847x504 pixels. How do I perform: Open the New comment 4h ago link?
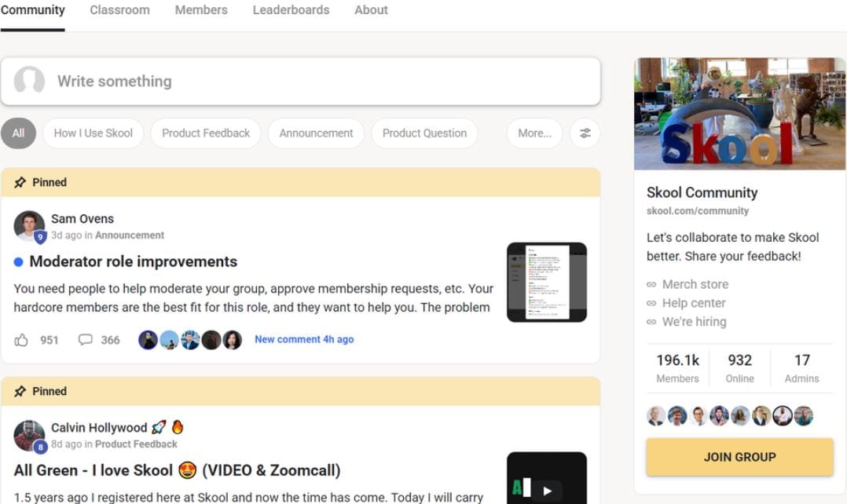[304, 339]
